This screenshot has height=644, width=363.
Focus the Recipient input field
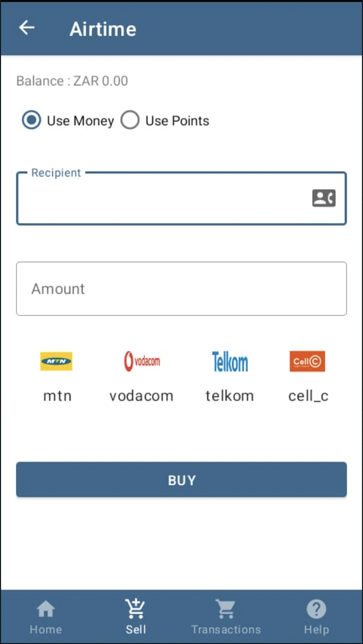(x=181, y=198)
